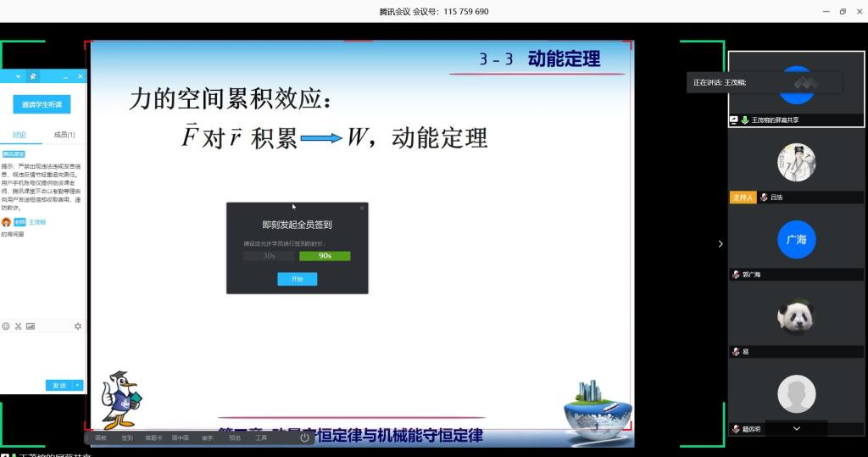The height and width of the screenshot is (457, 868).
Task: Click the power icon on the bottom toolbar
Action: point(304,437)
